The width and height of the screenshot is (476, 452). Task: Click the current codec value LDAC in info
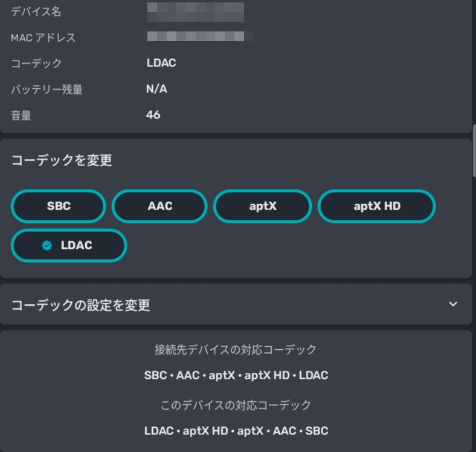(161, 63)
